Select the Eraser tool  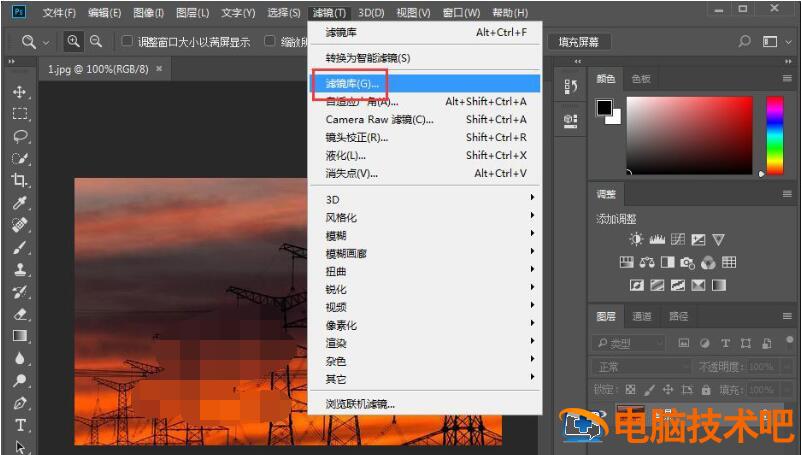[20, 313]
